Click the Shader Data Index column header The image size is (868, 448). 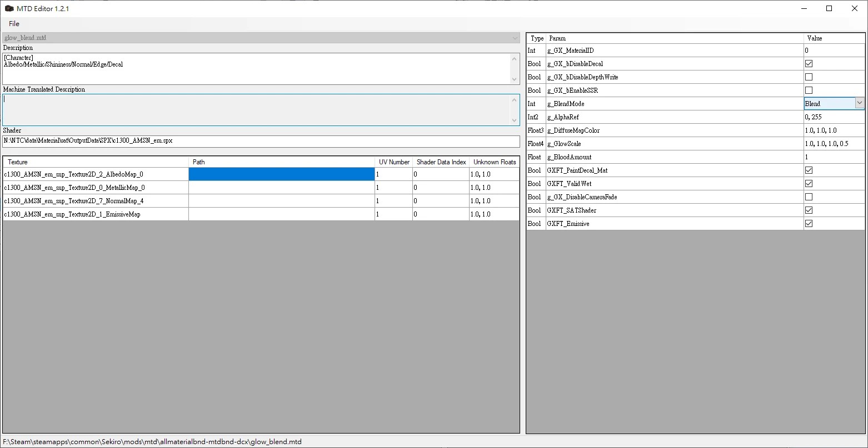click(x=441, y=162)
